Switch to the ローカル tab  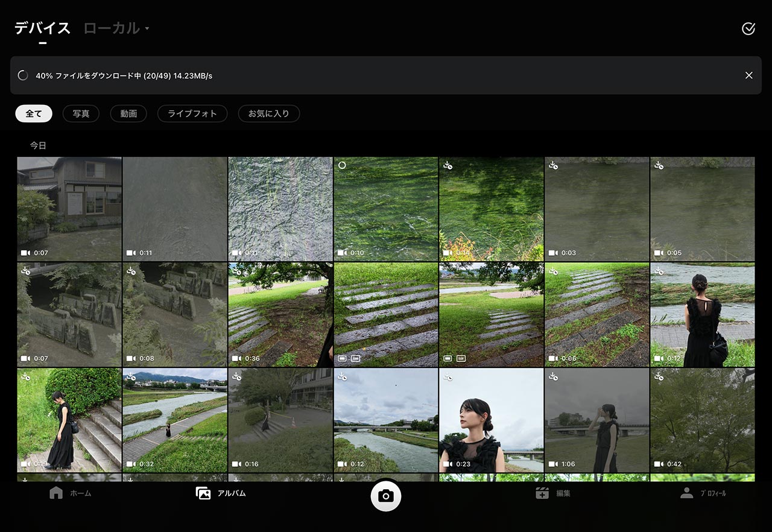(x=112, y=28)
